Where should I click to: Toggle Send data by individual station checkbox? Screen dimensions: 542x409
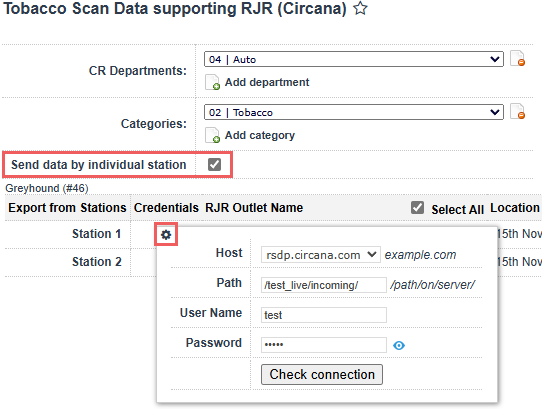(x=214, y=165)
